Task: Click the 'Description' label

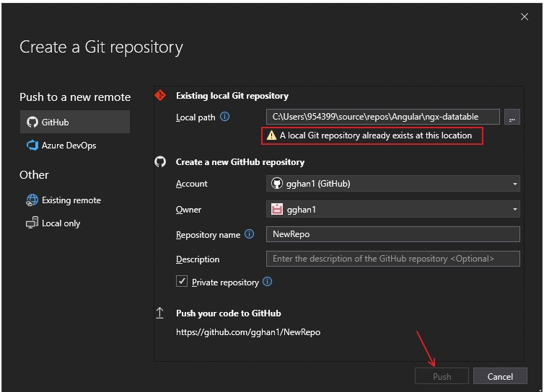Action: pyautogui.click(x=198, y=259)
